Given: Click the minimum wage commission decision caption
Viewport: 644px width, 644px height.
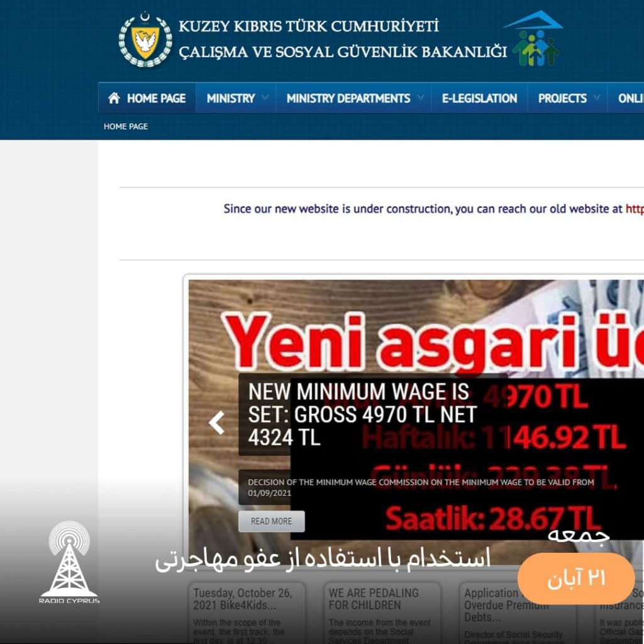Looking at the screenshot, I should tap(421, 487).
